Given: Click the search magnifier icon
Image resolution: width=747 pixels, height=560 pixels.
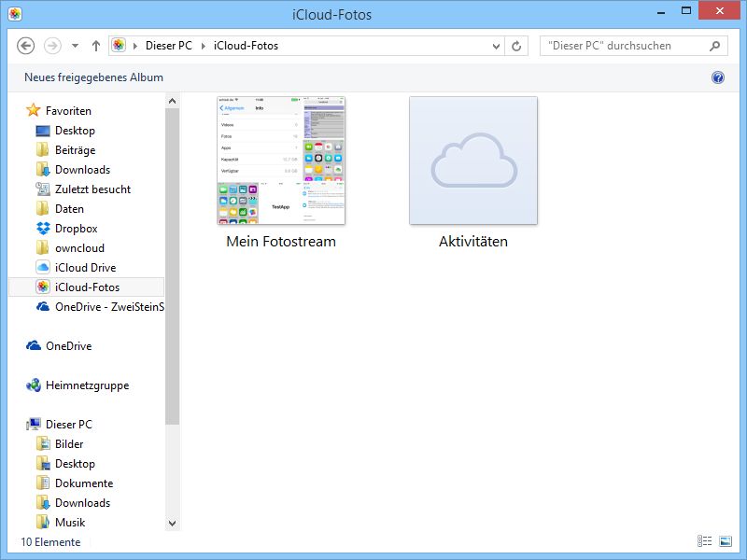Looking at the screenshot, I should coord(714,46).
